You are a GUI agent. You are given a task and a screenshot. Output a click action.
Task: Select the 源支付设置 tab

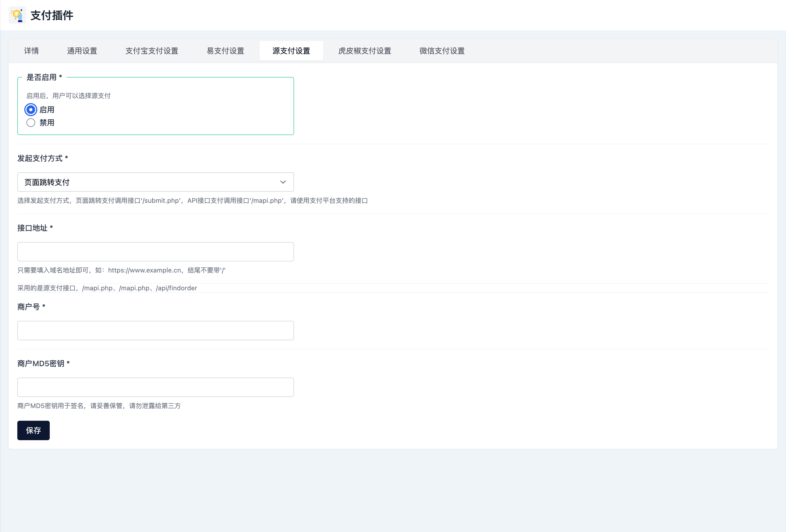pyautogui.click(x=291, y=51)
